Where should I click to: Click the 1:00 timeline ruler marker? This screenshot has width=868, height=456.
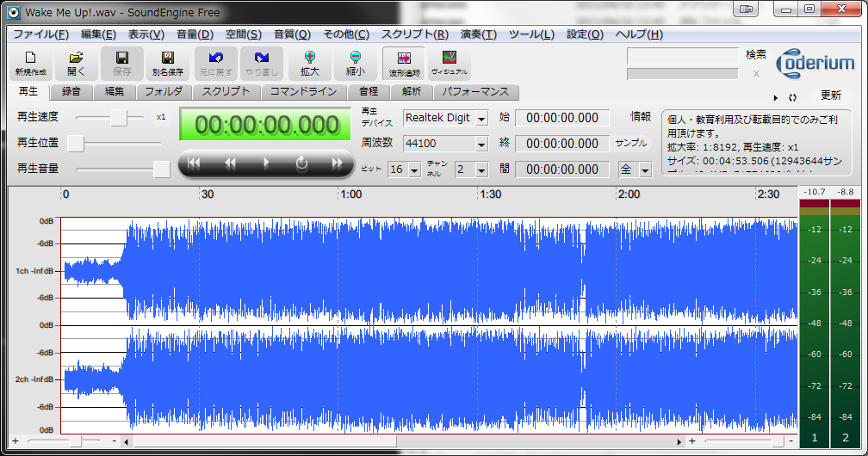351,194
